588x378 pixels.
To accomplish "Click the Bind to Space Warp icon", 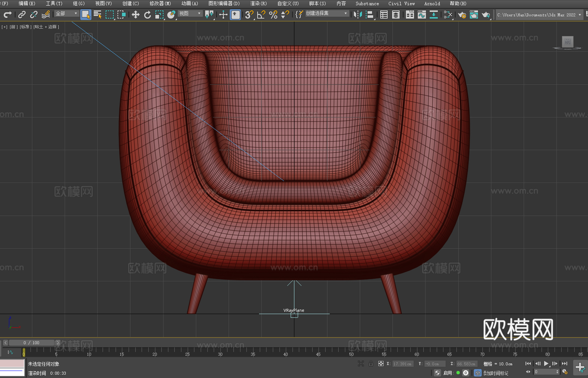I will point(46,14).
